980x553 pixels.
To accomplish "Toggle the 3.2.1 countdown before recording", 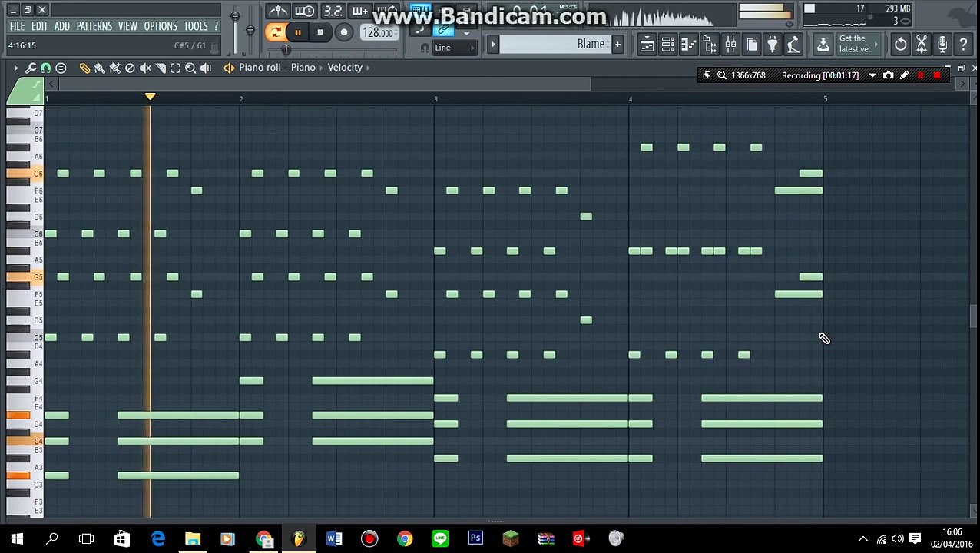I will pos(333,11).
